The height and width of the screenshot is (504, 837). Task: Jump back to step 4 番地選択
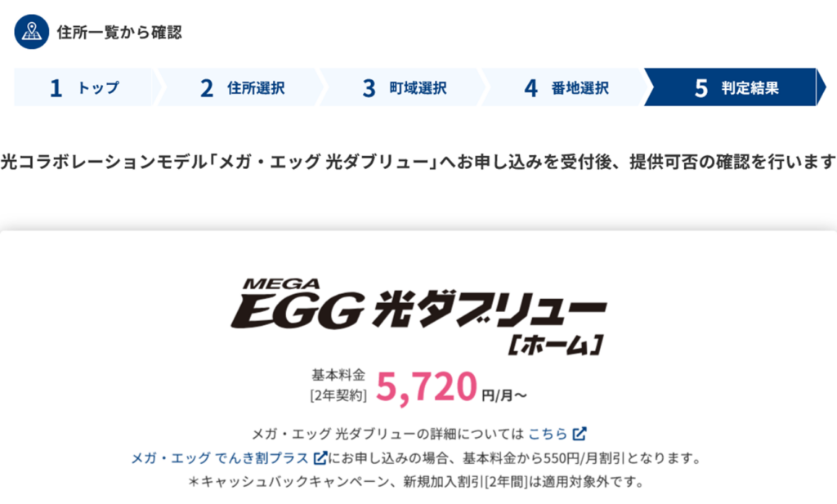tap(566, 88)
